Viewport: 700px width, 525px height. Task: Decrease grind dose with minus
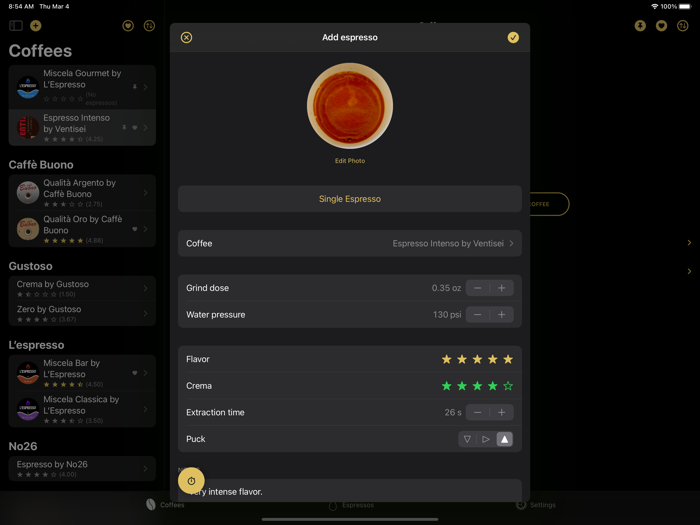tap(478, 288)
